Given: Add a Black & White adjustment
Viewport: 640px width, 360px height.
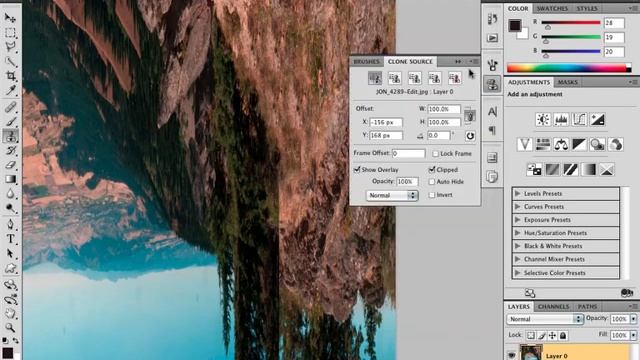Looking at the screenshot, I should (x=579, y=144).
